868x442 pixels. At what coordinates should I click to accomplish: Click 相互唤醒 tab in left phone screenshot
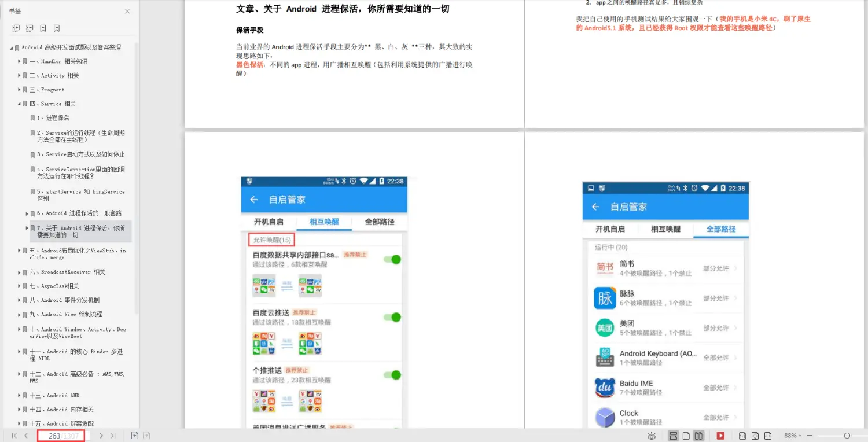[324, 222]
